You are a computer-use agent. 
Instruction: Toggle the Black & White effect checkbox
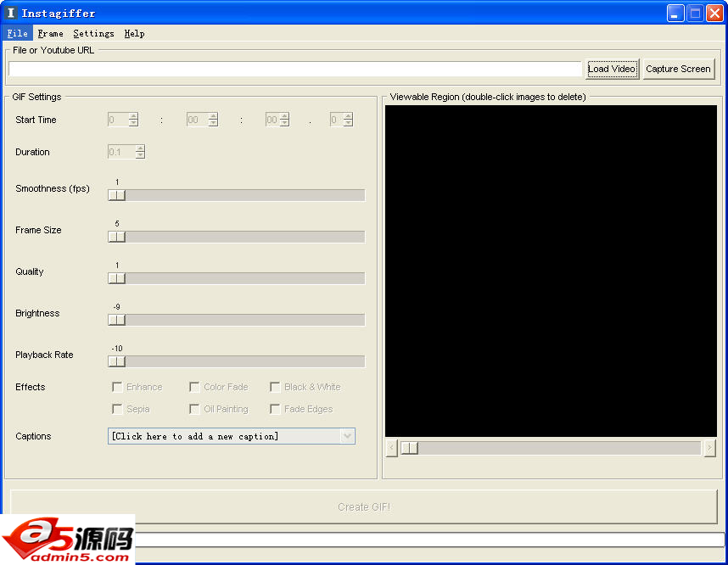coord(275,387)
